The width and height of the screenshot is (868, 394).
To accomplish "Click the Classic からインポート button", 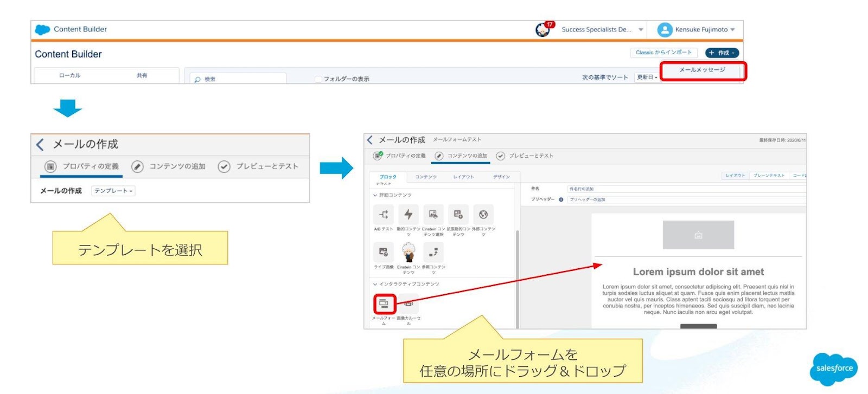I will 663,53.
